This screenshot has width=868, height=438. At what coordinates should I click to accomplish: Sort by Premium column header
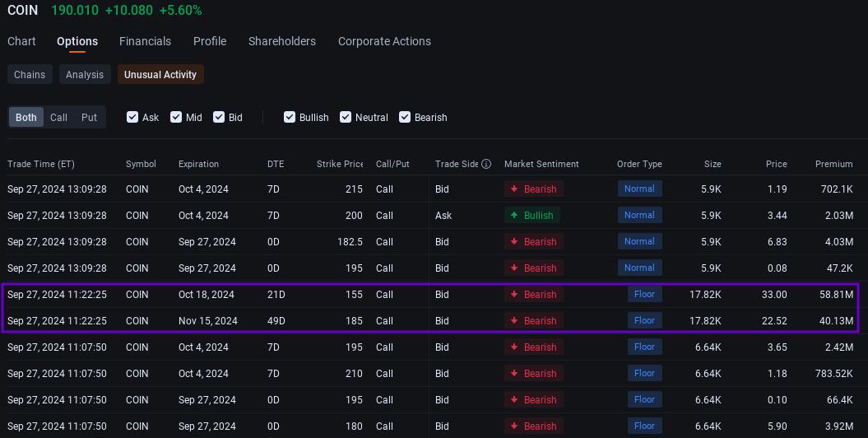[833, 164]
